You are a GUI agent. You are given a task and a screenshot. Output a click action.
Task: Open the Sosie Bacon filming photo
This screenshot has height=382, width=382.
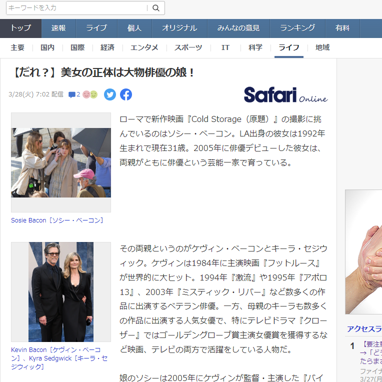(61, 163)
